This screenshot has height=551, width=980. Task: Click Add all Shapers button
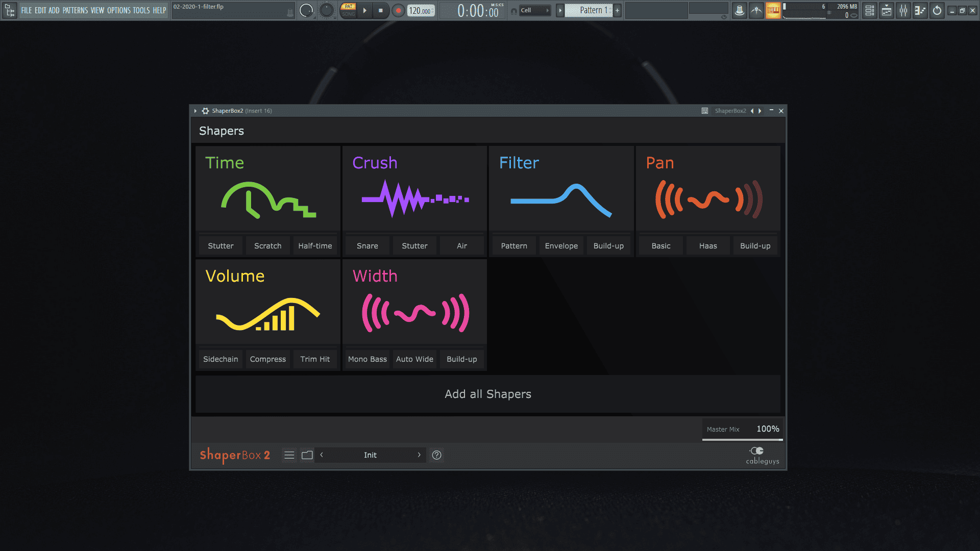tap(487, 394)
